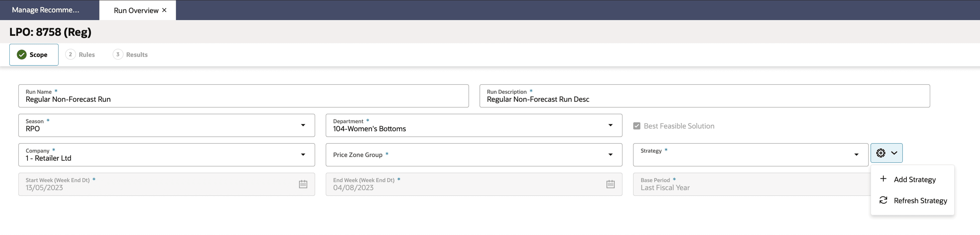Click the Base Period field
Screen dimensions: 980x235
pyautogui.click(x=752, y=184)
